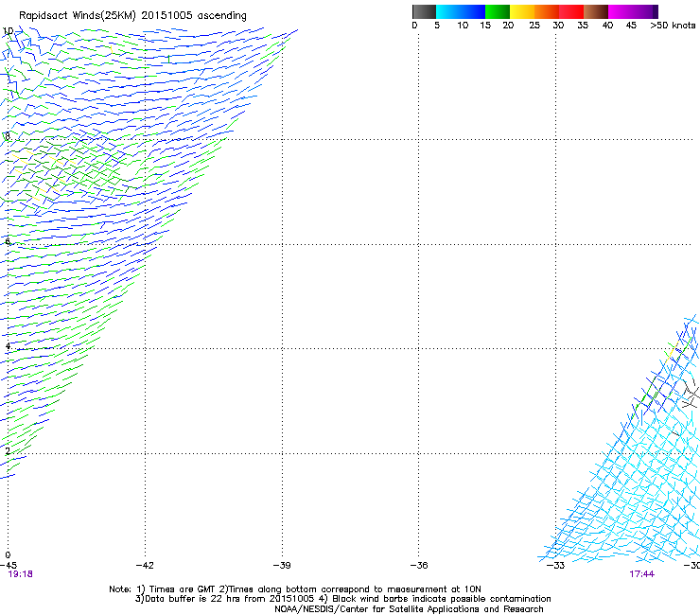Image resolution: width=700 pixels, height=615 pixels.
Task: Click the '17:44' swath time label
Action: pos(642,574)
